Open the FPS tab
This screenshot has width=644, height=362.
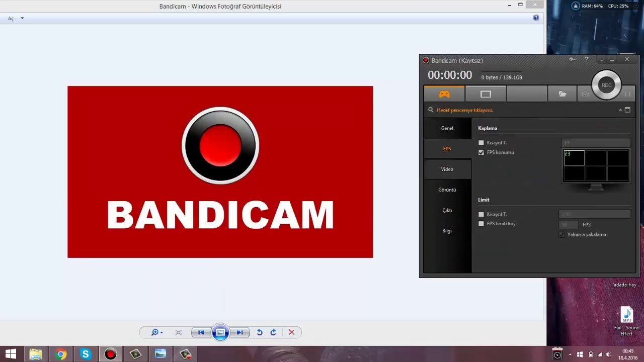point(447,149)
